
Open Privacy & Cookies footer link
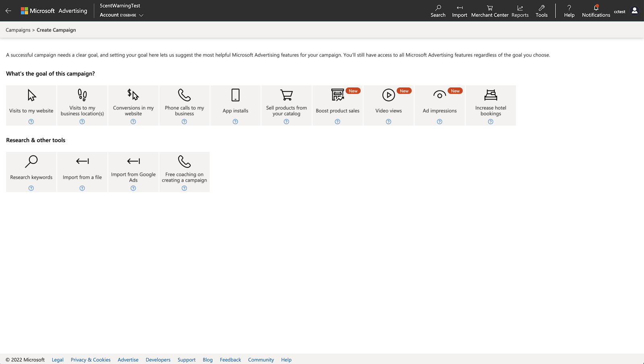coord(91,360)
